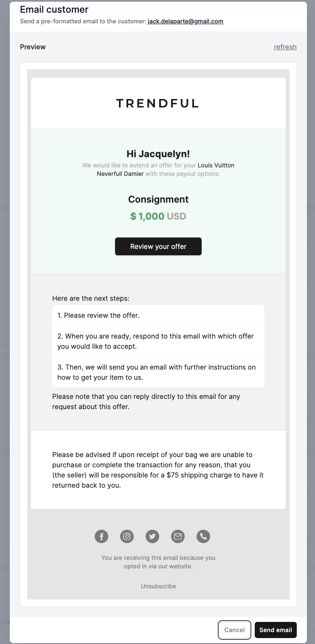Click the Review your offer button
Image resolution: width=315 pixels, height=644 pixels.
pos(158,246)
